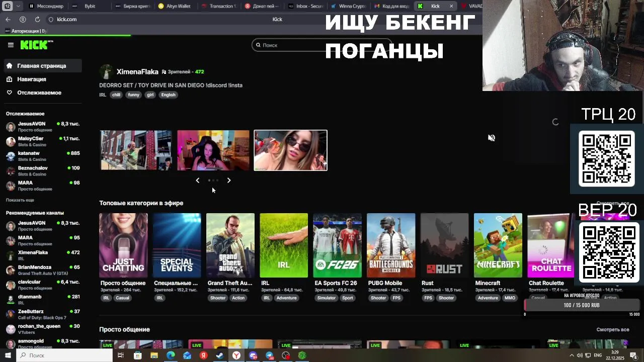The image size is (644, 362).
Task: Open Task View on the taskbar
Action: (121, 355)
